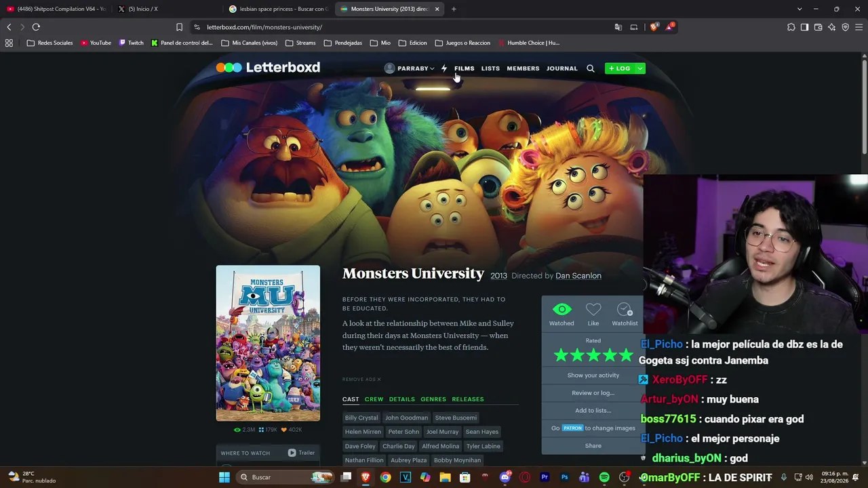The image size is (868, 488).
Task: Open the JOURNAL menu item
Action: [562, 68]
